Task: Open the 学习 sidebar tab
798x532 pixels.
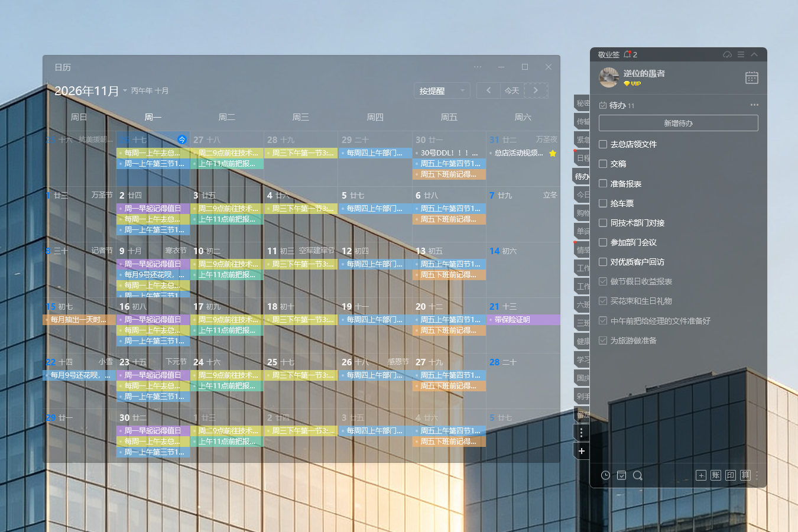Action: coord(582,359)
